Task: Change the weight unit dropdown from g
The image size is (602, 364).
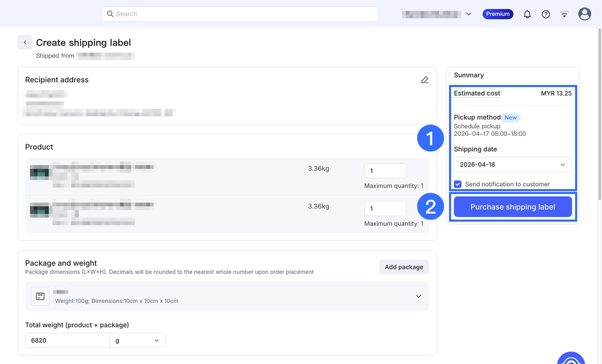Action: pyautogui.click(x=137, y=340)
